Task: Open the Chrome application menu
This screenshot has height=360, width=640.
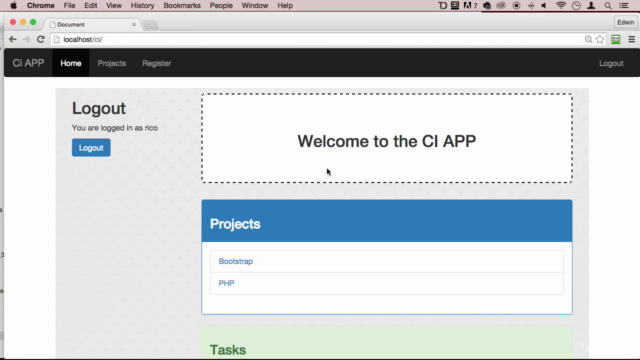Action: [40, 6]
